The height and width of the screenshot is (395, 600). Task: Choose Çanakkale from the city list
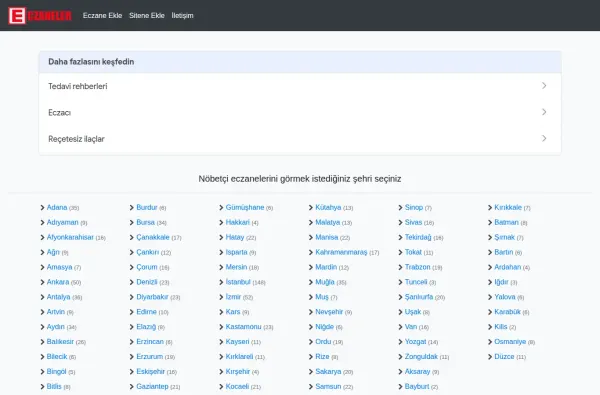tap(153, 237)
